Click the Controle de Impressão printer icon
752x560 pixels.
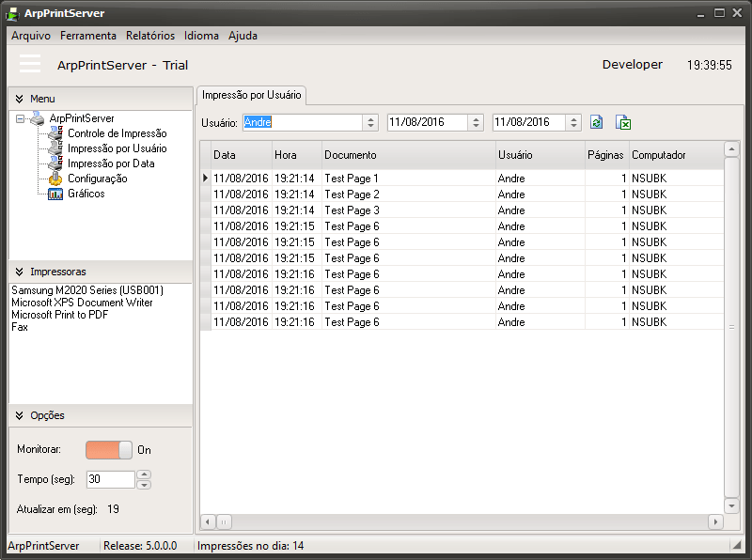(x=55, y=133)
